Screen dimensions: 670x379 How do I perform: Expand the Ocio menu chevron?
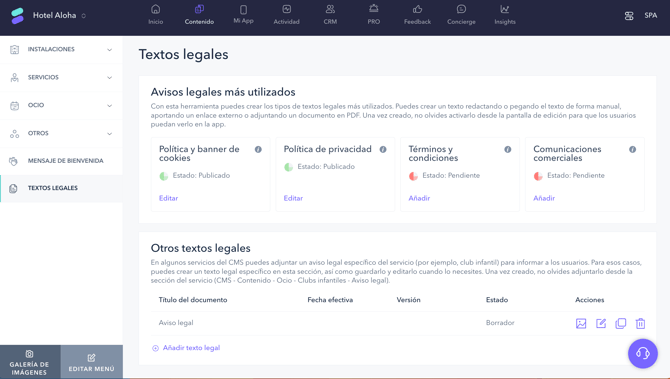109,106
